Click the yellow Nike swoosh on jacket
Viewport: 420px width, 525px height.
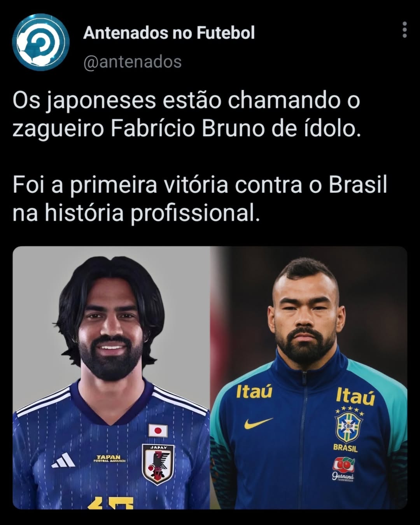(x=258, y=423)
